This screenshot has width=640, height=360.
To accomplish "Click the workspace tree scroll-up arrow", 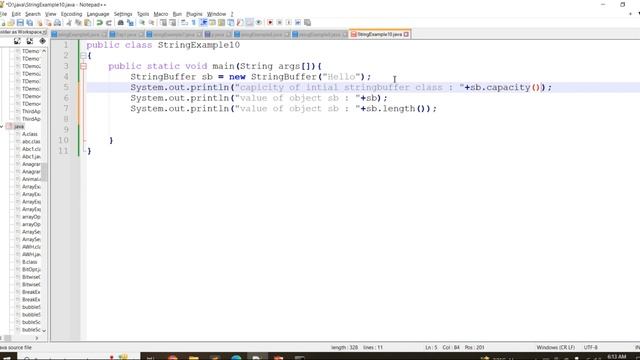I will (x=44, y=51).
